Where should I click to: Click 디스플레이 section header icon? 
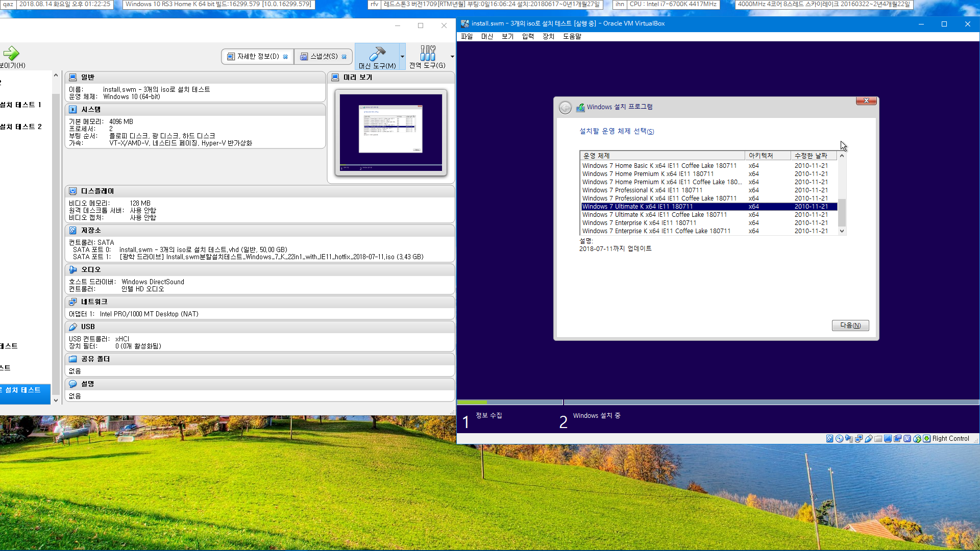click(73, 191)
